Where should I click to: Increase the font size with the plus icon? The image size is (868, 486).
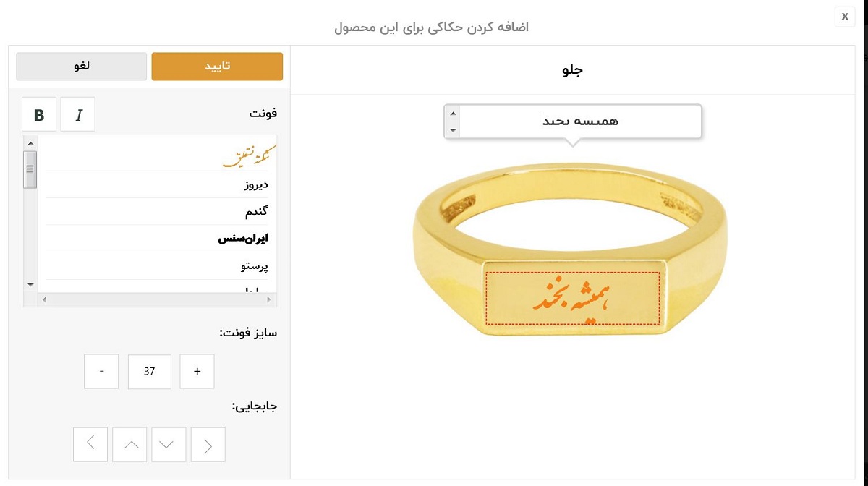point(197,371)
